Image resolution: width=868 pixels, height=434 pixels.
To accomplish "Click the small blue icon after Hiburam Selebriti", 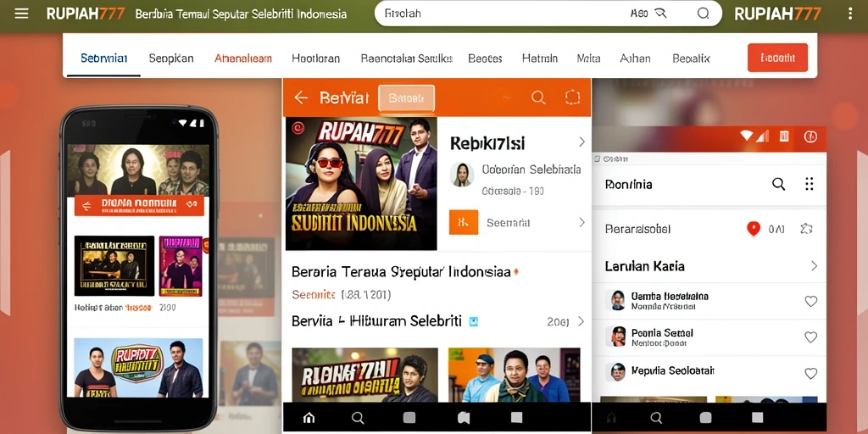I will (473, 321).
